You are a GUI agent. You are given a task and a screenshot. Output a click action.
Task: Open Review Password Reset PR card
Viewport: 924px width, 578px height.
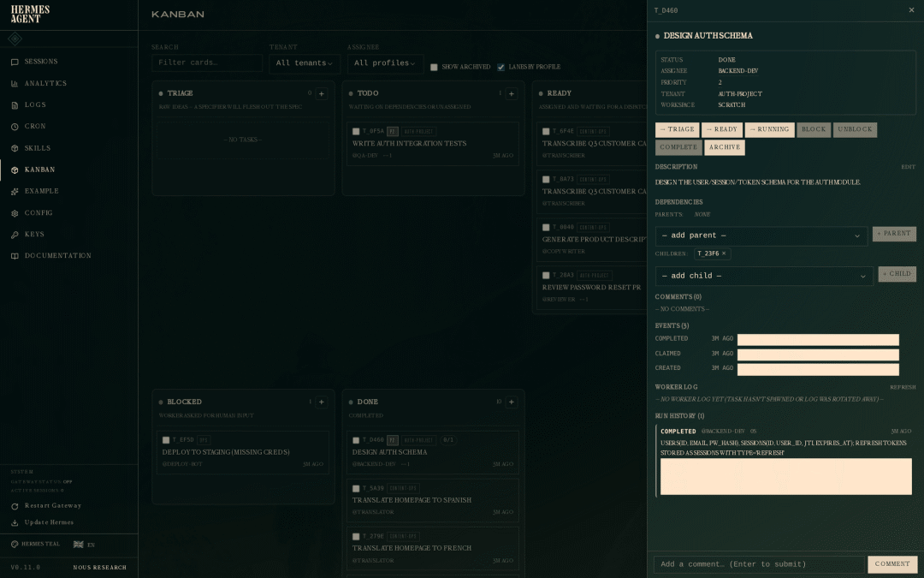point(592,288)
